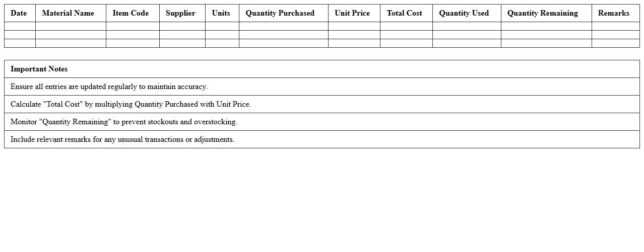Click the last row's empty Supplier cell
Viewport: 644px width, 252px height.
click(x=182, y=43)
